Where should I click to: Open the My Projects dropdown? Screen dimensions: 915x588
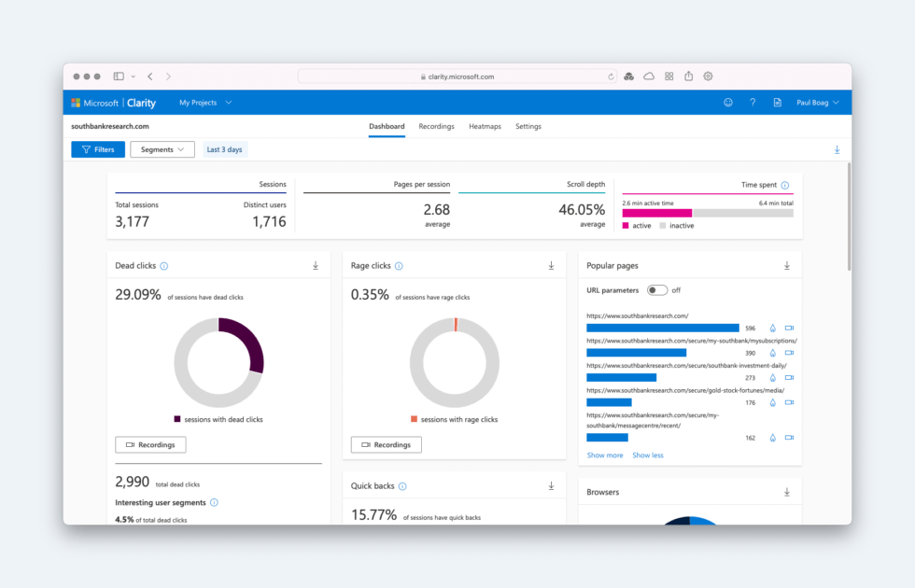[205, 103]
